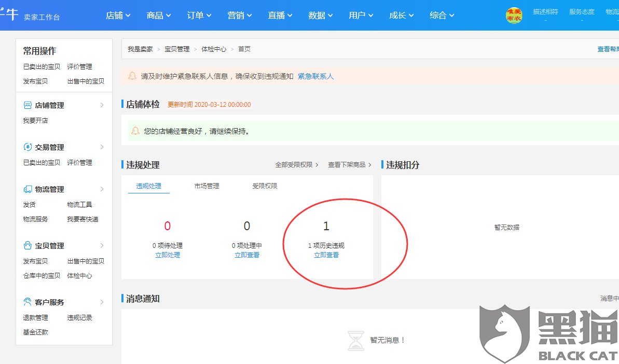Open 已卖出的宝贝 under 常用操作
This screenshot has height=364, width=619.
42,67
